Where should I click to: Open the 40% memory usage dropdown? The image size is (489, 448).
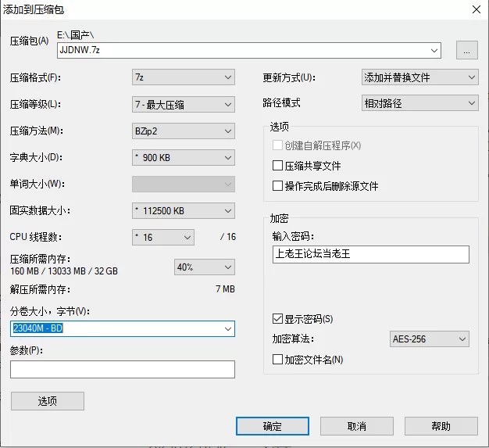pyautogui.click(x=205, y=267)
